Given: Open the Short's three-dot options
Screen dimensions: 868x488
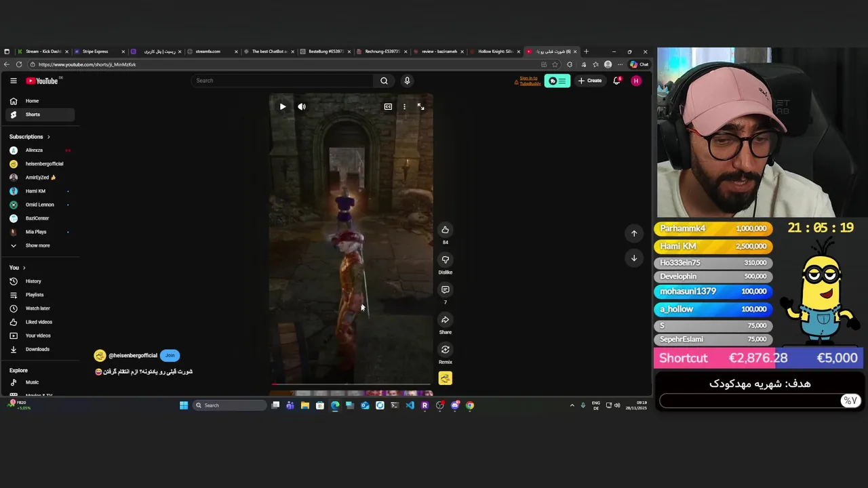Looking at the screenshot, I should (404, 106).
